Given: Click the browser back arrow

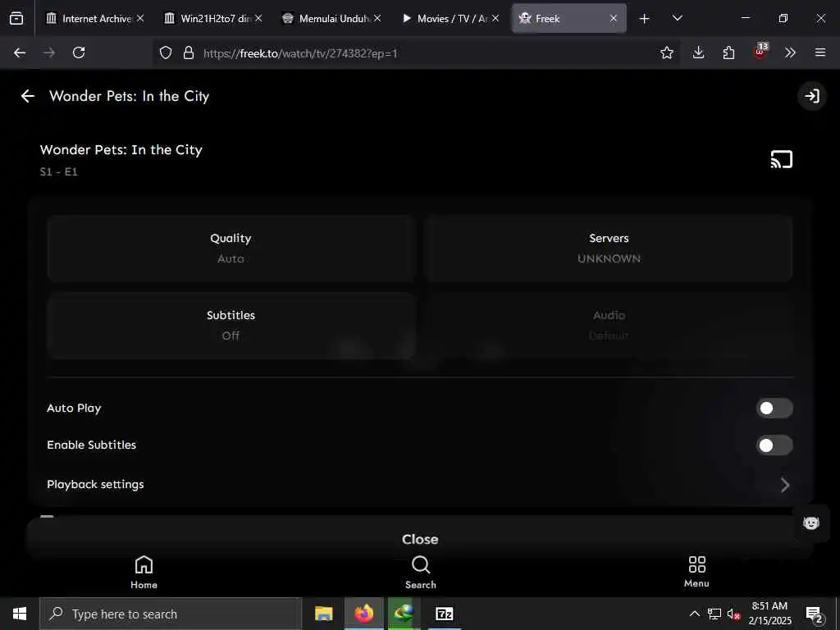Looking at the screenshot, I should [20, 52].
